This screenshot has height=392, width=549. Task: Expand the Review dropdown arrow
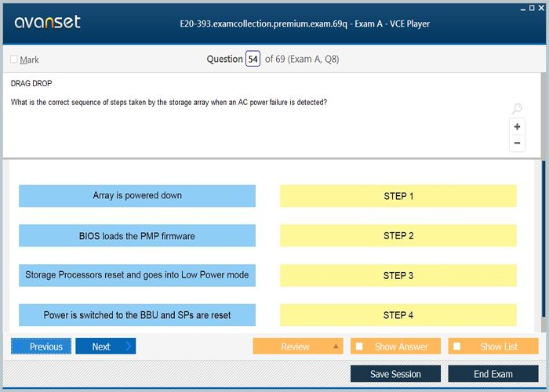pyautogui.click(x=336, y=347)
